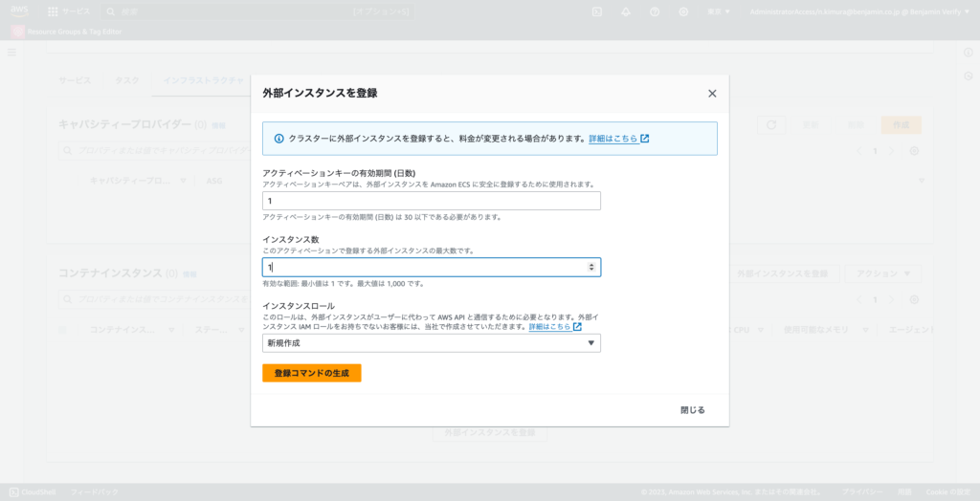Open the CloudShell terminal icon in top bar

click(x=597, y=11)
